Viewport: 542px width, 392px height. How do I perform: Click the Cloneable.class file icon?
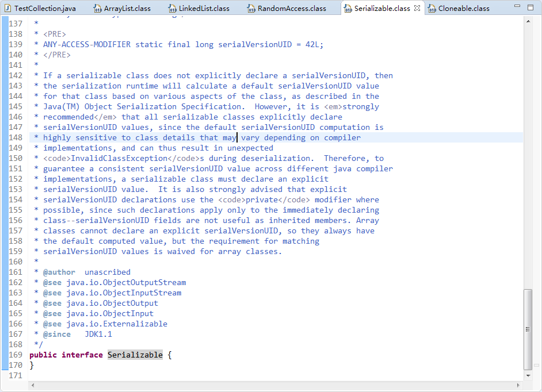point(432,8)
